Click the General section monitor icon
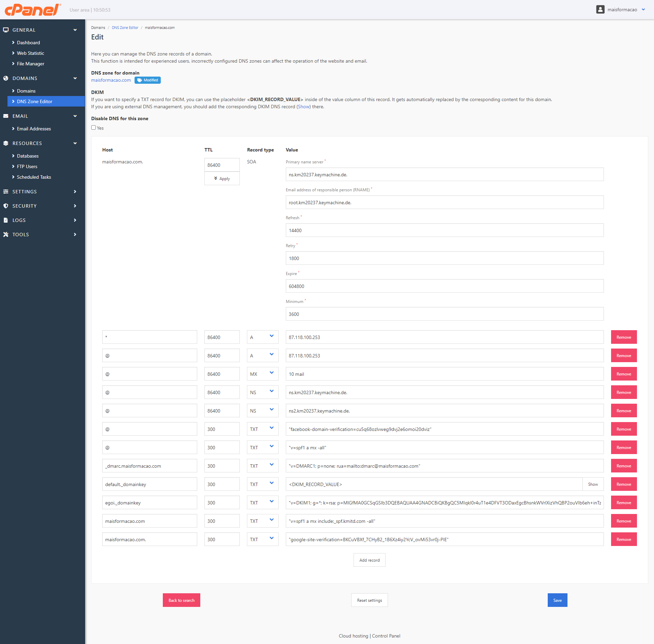654x644 pixels. click(6, 30)
